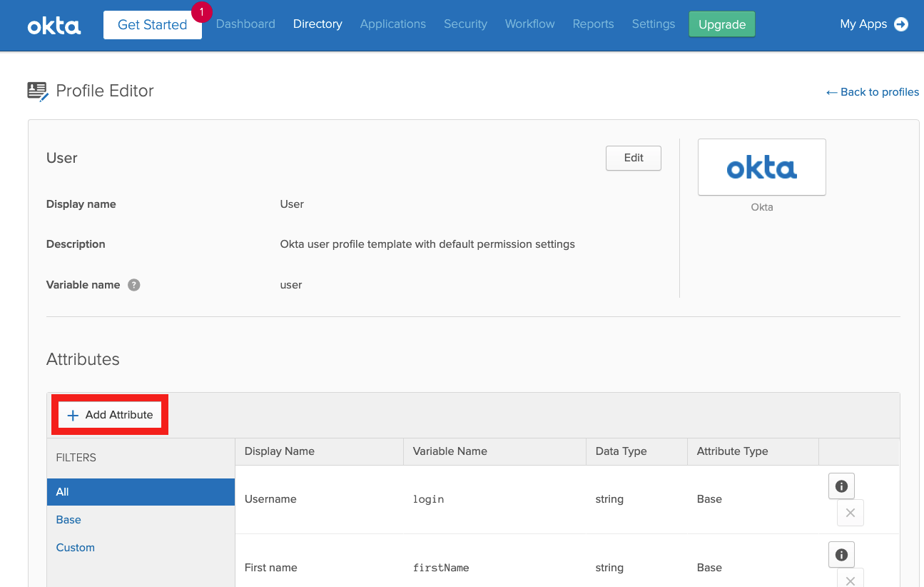Click the Okta app logo thumbnail
The height and width of the screenshot is (587, 924).
pos(761,167)
